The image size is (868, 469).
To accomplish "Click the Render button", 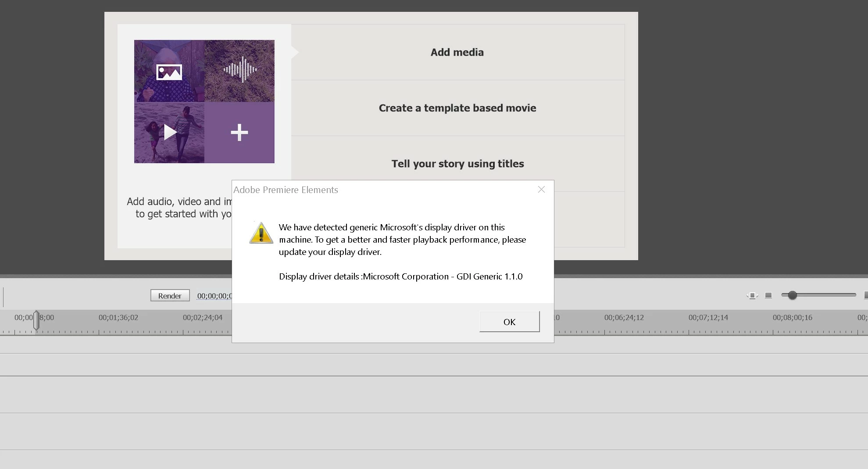I will 170,296.
